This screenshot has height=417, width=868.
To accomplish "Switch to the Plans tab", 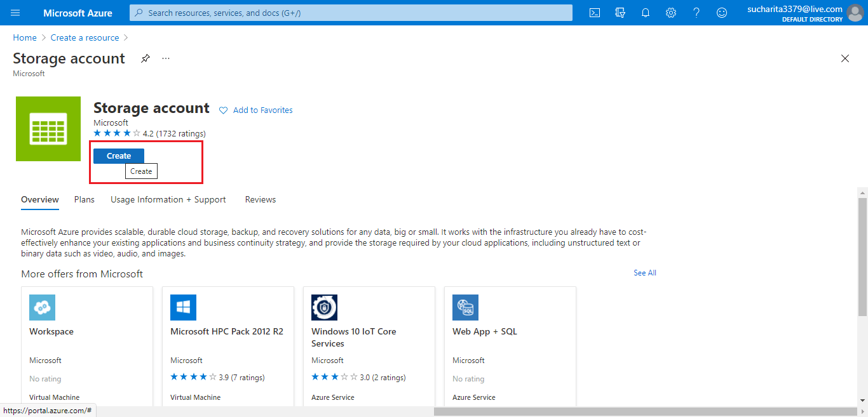I will pos(84,199).
